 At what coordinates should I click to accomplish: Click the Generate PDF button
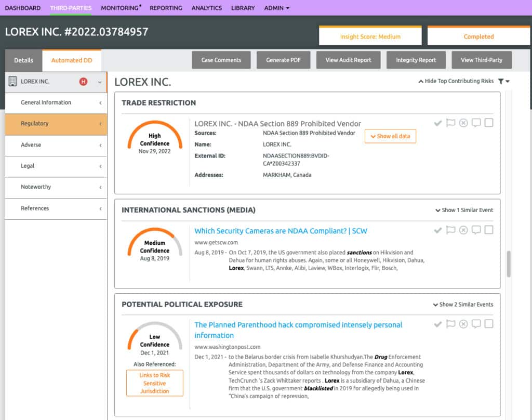pos(283,60)
